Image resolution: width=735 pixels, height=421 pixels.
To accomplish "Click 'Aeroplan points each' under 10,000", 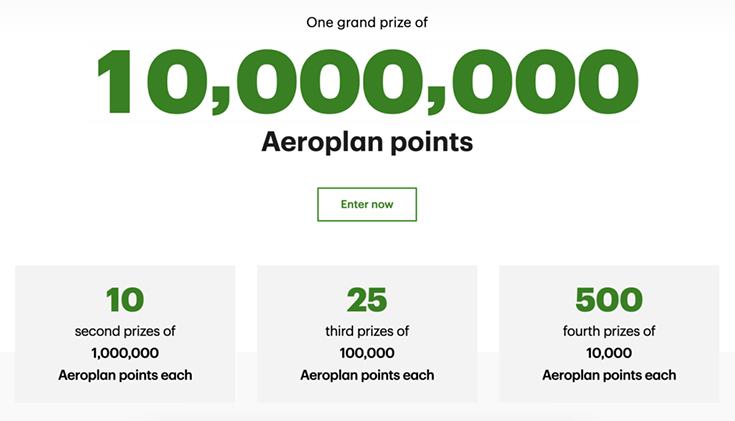I will (x=609, y=375).
